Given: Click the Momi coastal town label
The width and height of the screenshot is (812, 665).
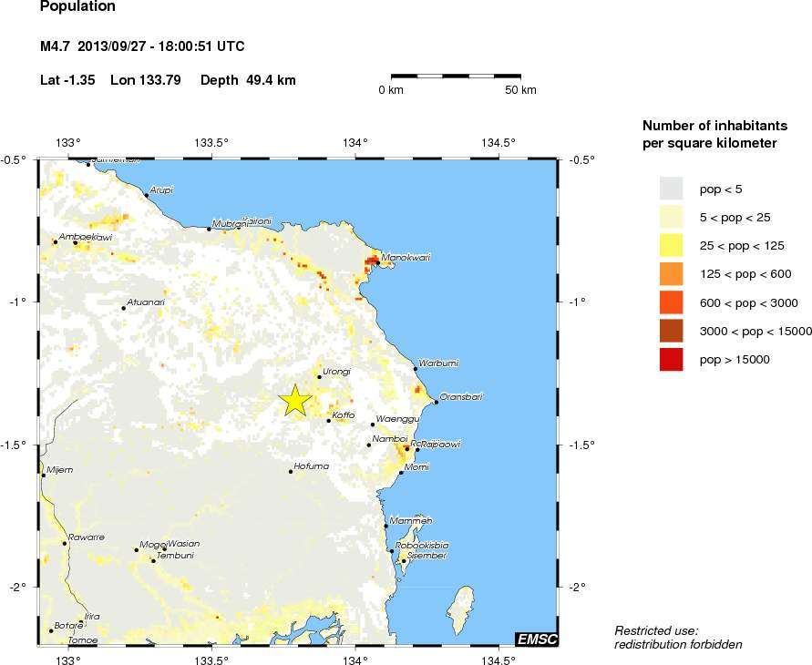Looking at the screenshot, I should (416, 466).
